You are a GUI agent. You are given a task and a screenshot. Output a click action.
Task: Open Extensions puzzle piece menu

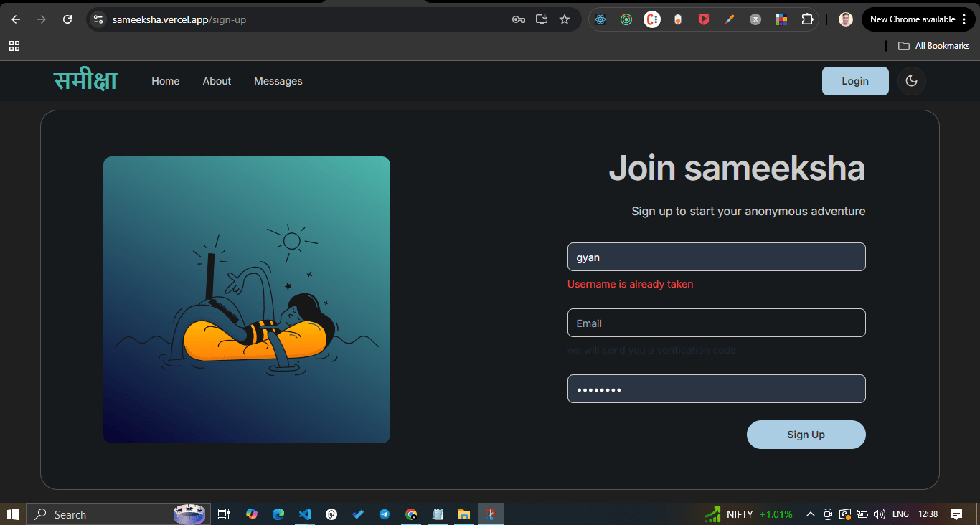pyautogui.click(x=807, y=19)
